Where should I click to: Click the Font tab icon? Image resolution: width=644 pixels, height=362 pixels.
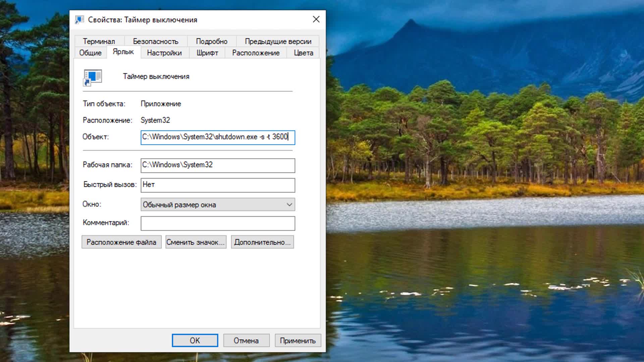click(207, 53)
